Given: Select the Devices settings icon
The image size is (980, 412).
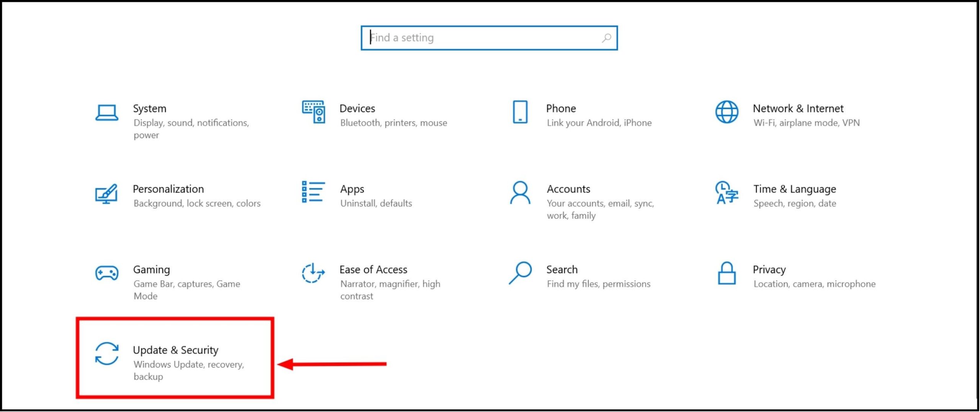Looking at the screenshot, I should [x=312, y=113].
